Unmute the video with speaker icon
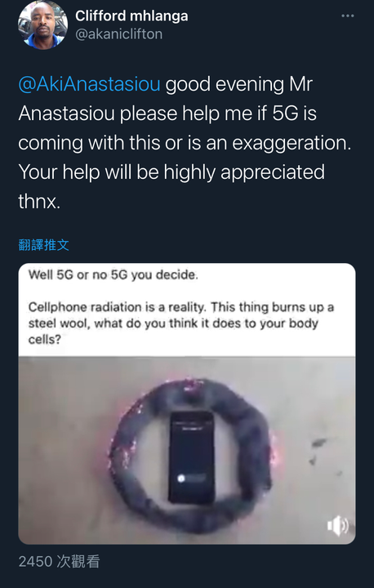Screen dimensions: 374x588 [337, 526]
